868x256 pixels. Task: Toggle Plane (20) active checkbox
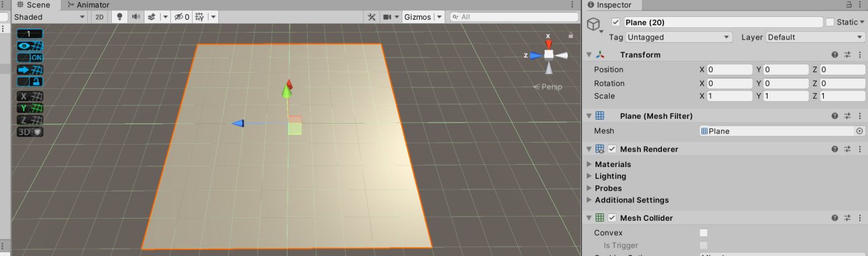click(x=616, y=22)
